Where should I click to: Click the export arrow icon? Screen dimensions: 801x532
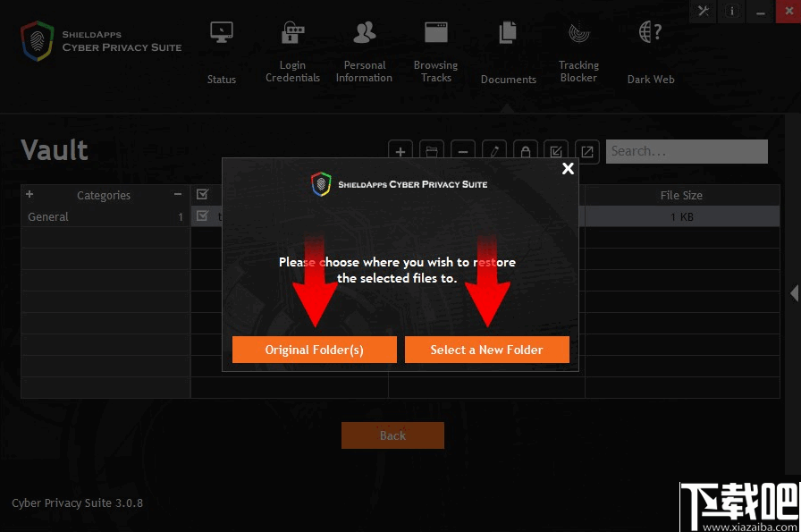point(587,152)
